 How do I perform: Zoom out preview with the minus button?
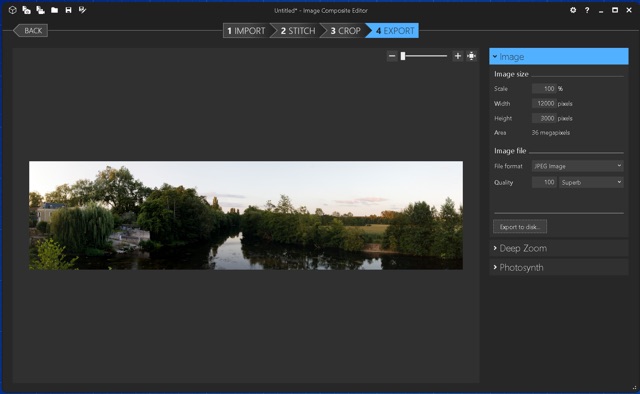[392, 56]
